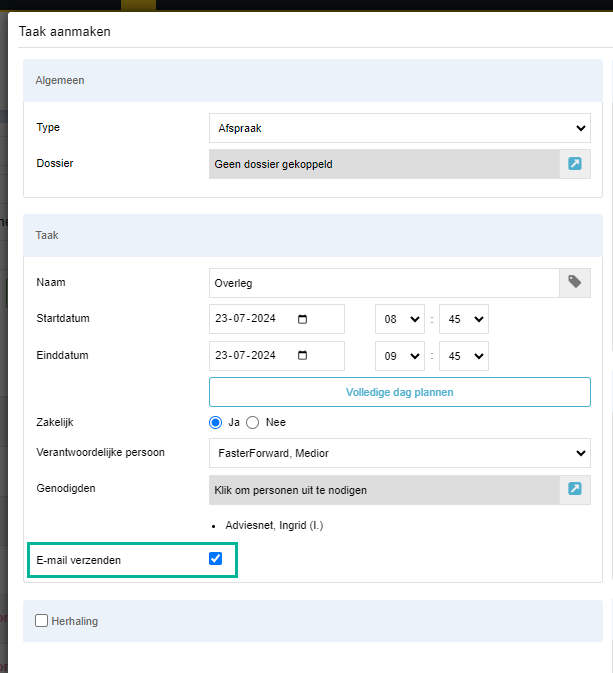
Task: Open the Startdatum calendar picker icon
Action: coord(302,319)
